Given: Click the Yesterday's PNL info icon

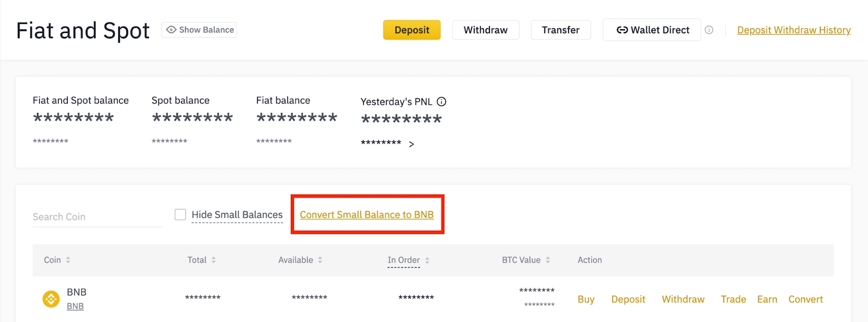Looking at the screenshot, I should (442, 102).
